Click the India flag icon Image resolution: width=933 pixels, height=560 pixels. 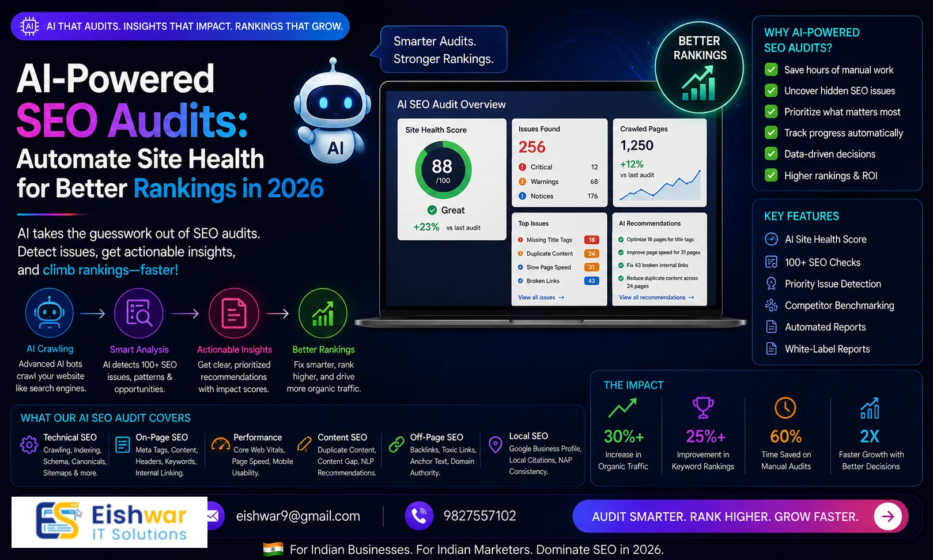[x=273, y=549]
